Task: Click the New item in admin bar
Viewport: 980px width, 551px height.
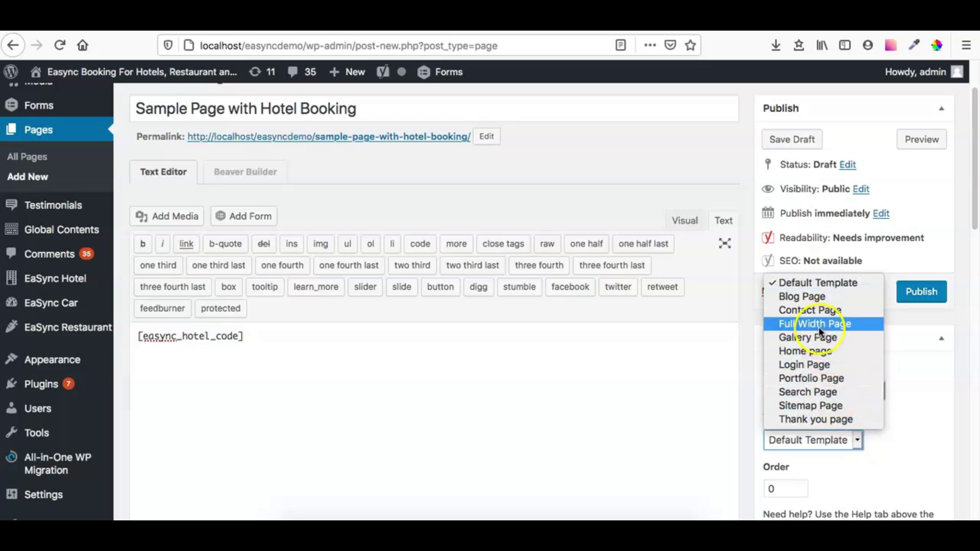Action: [x=347, y=72]
